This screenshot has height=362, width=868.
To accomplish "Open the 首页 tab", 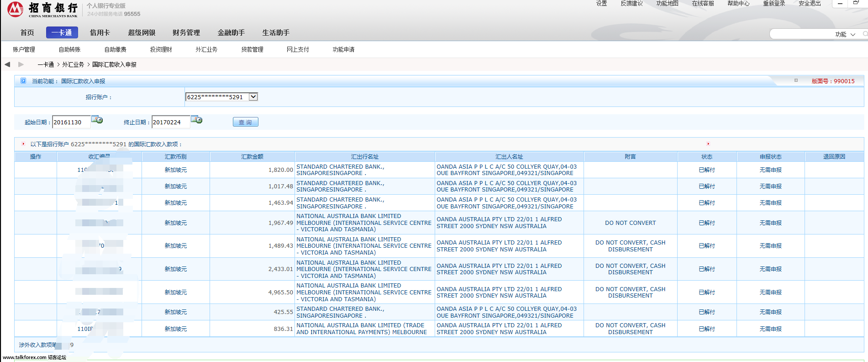I will tap(27, 32).
